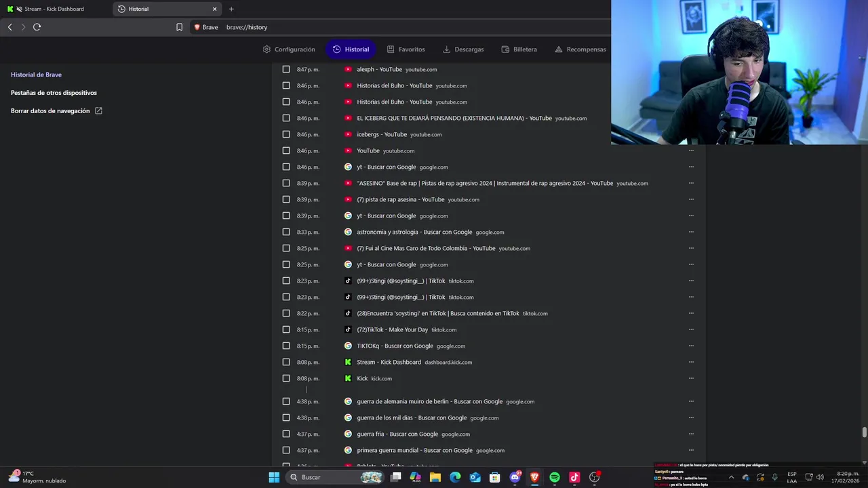
Task: Open Pestañas de otros dispositivos
Action: [x=54, y=93]
